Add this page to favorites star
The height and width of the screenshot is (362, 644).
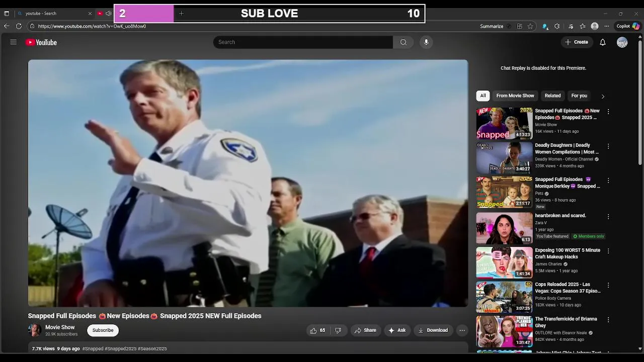530,26
